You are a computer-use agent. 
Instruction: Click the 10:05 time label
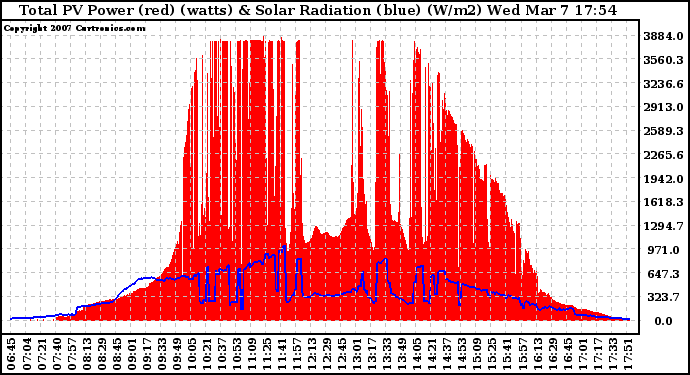(x=191, y=354)
